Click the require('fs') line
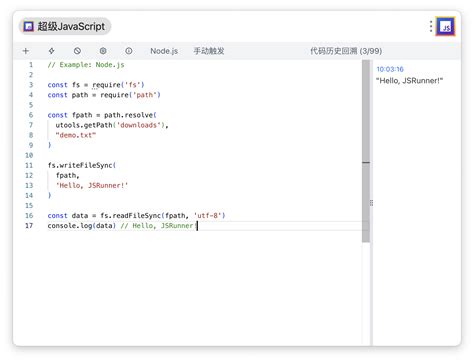Viewport: 474px width, 361px height. 96,85
